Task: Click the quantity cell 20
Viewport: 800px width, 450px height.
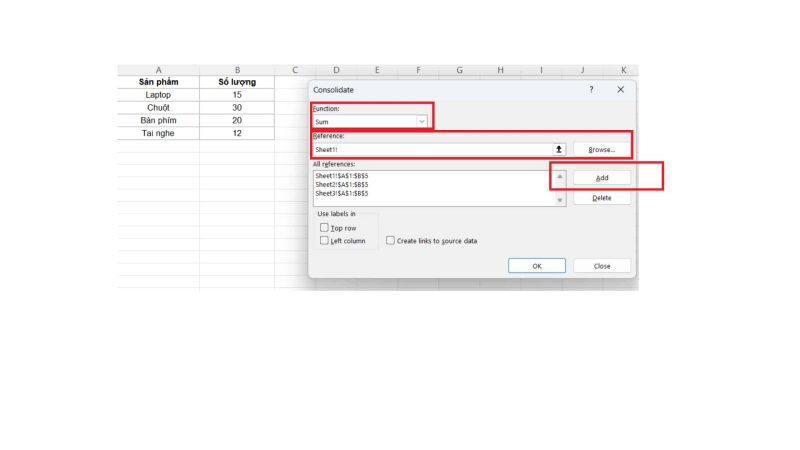Action: tap(237, 120)
